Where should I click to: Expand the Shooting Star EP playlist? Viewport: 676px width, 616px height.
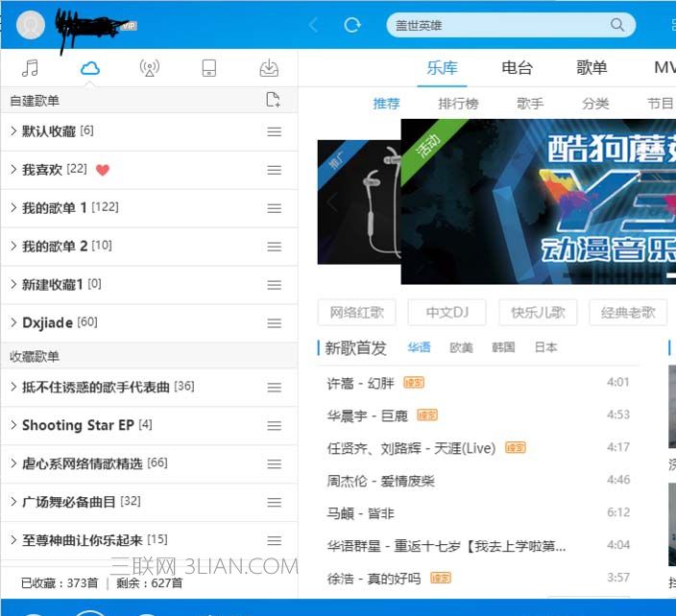pyautogui.click(x=13, y=425)
